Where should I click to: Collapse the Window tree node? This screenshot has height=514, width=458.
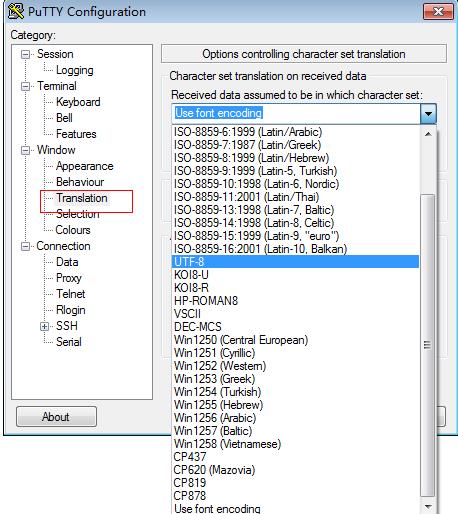[x=26, y=150]
